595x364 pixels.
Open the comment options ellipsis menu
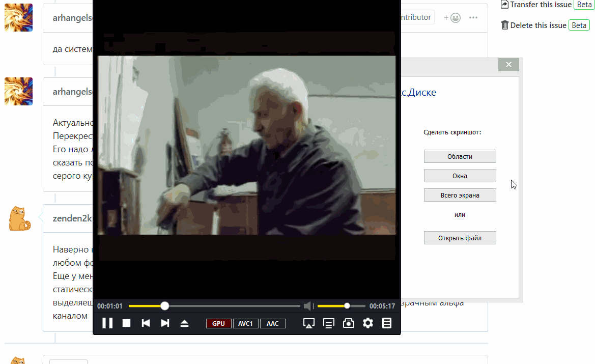[473, 17]
